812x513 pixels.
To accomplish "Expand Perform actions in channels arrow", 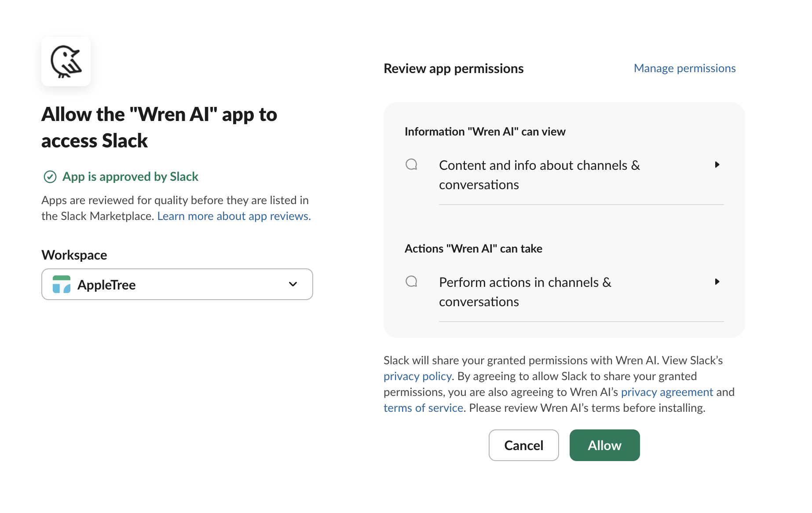I will [x=717, y=282].
